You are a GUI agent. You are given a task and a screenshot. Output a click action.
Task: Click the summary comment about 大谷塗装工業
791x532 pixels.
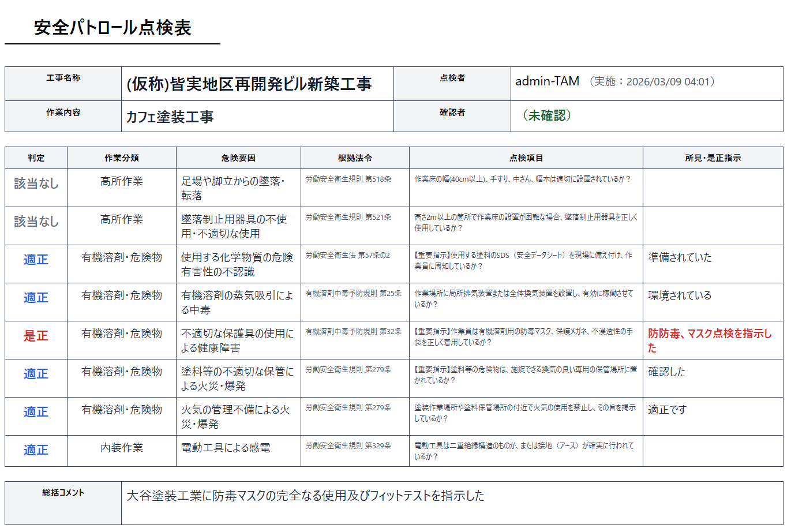[305, 496]
